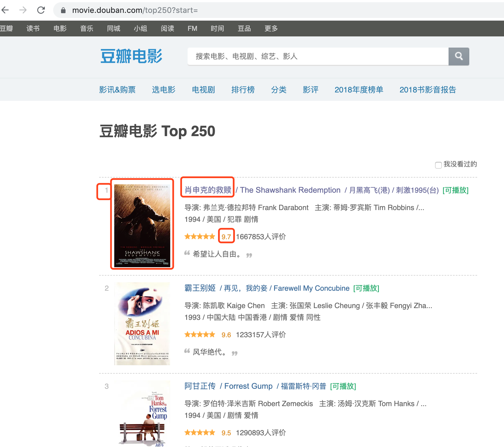Viewport: 504px width, 447px height.
Task: Open the FM section from the navigation
Action: coord(192,28)
